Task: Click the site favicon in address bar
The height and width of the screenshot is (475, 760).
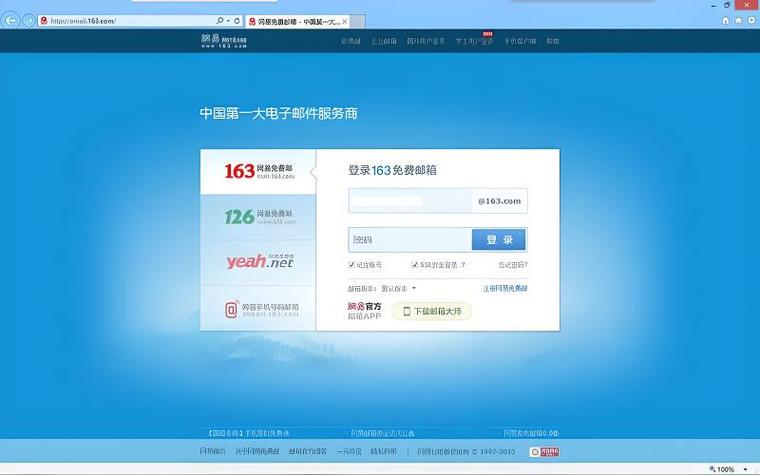Action: click(44, 21)
